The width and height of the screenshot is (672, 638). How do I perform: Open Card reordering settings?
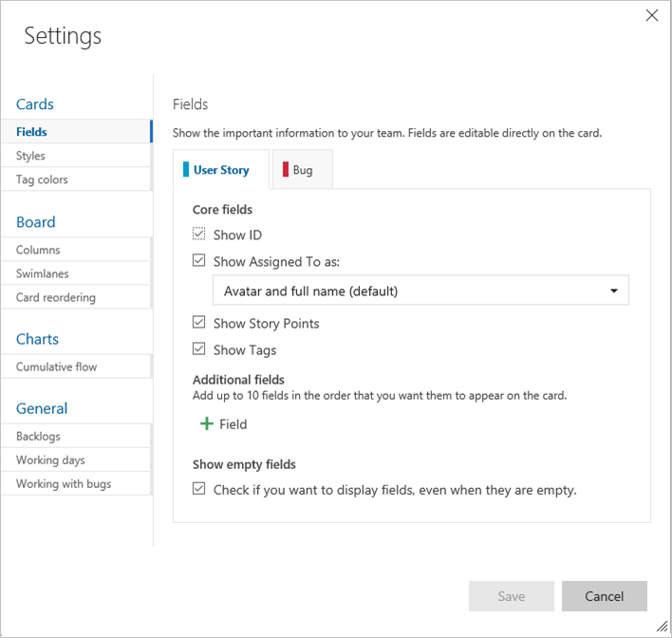[x=76, y=297]
